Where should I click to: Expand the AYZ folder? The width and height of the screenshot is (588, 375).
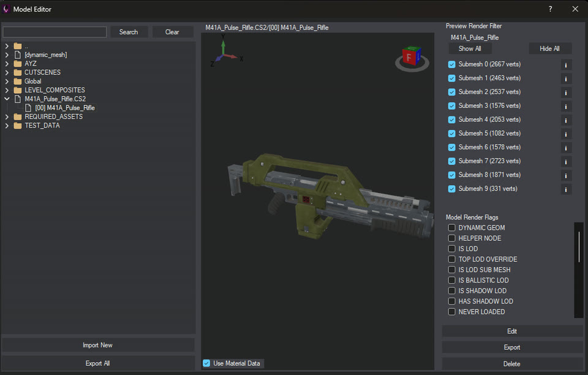point(7,63)
